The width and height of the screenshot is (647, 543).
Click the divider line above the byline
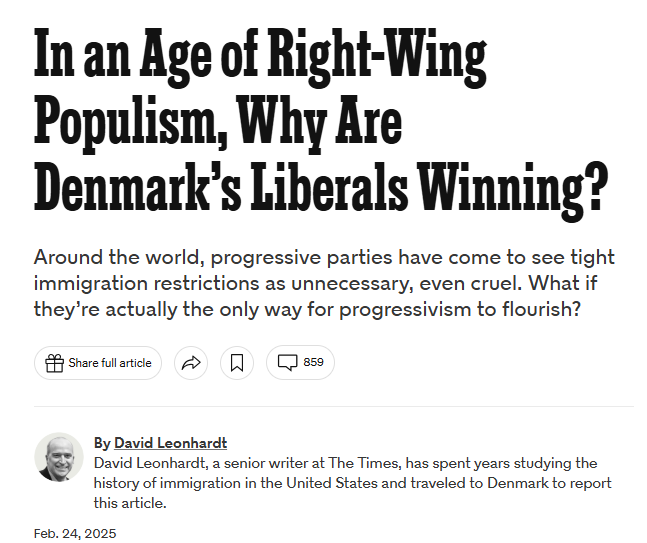click(333, 407)
